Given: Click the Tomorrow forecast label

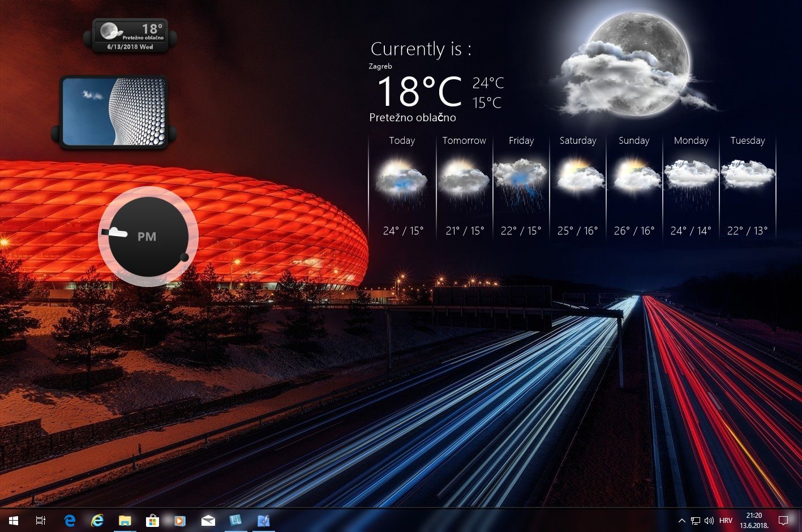Looking at the screenshot, I should point(464,140).
